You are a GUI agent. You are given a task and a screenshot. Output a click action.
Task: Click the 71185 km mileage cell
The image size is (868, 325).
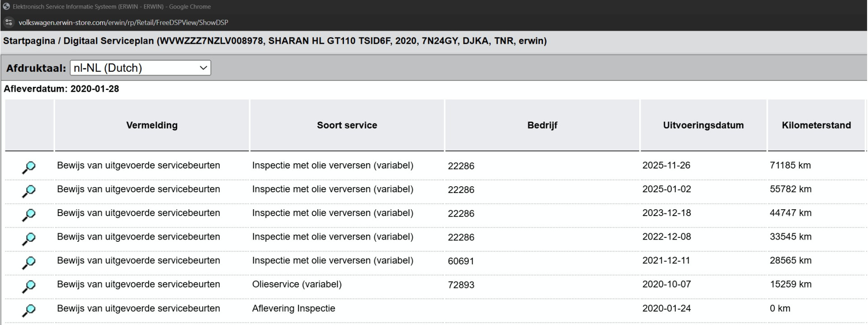click(790, 165)
